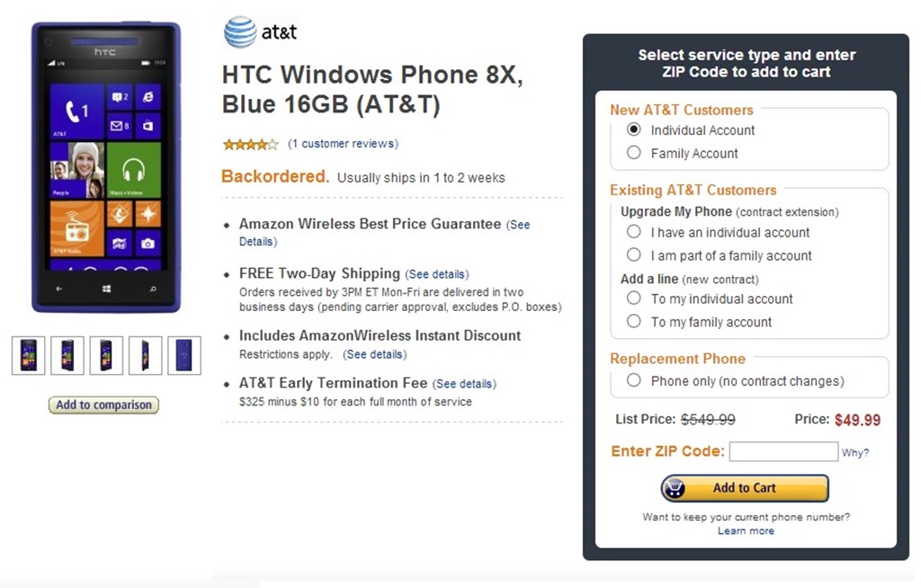Open "Learn more" about keeping your number
The height and width of the screenshot is (588, 921).
click(746, 531)
